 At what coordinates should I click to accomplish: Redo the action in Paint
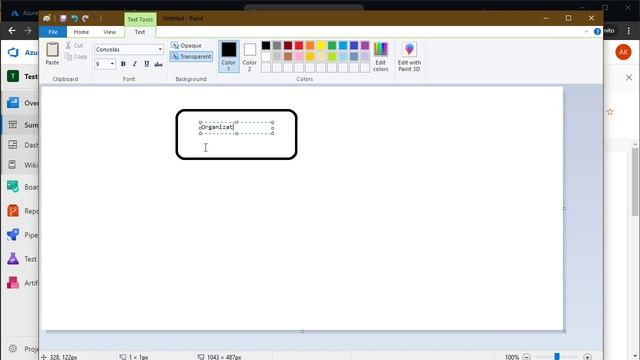pyautogui.click(x=85, y=18)
